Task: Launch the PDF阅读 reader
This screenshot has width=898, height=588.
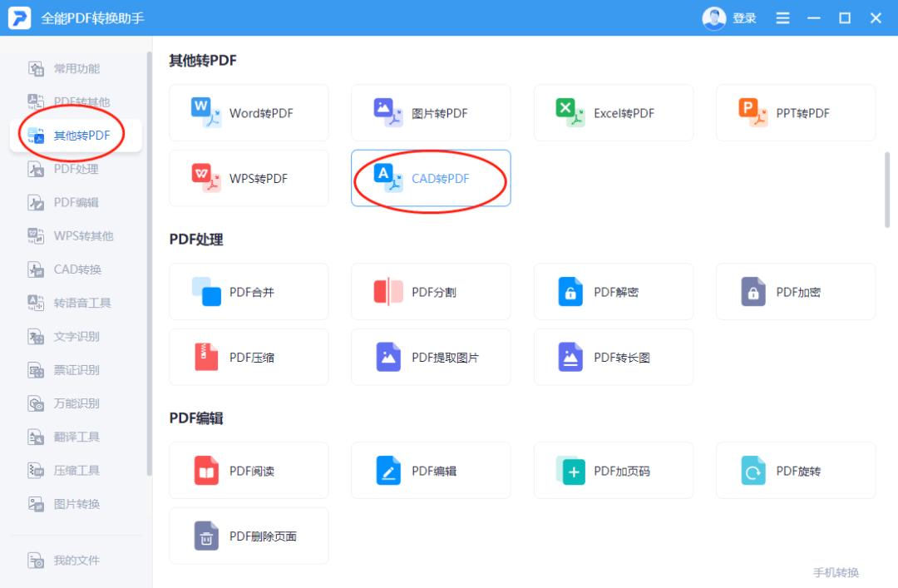Action: [249, 471]
